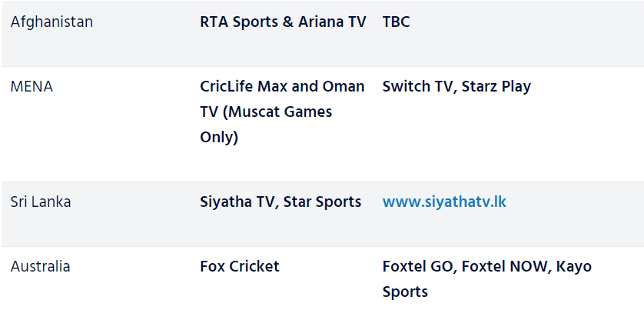Click the word Only under Muscat Games

tap(219, 138)
